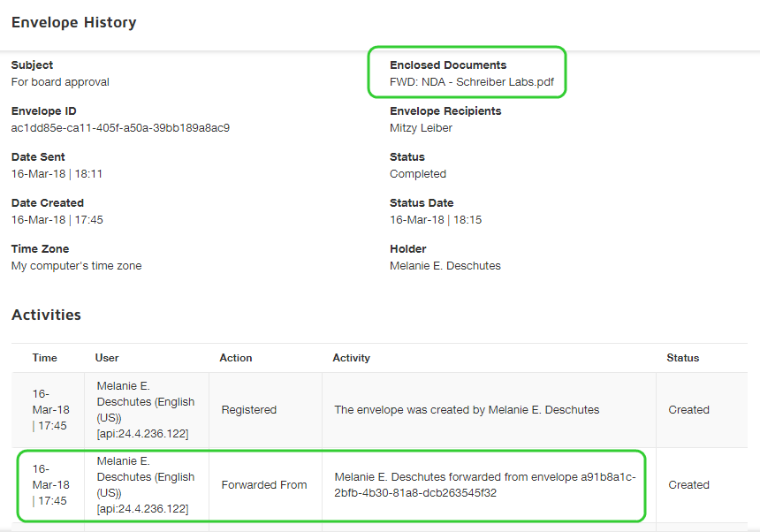Click the Action column header
The image size is (760, 532).
pos(236,358)
